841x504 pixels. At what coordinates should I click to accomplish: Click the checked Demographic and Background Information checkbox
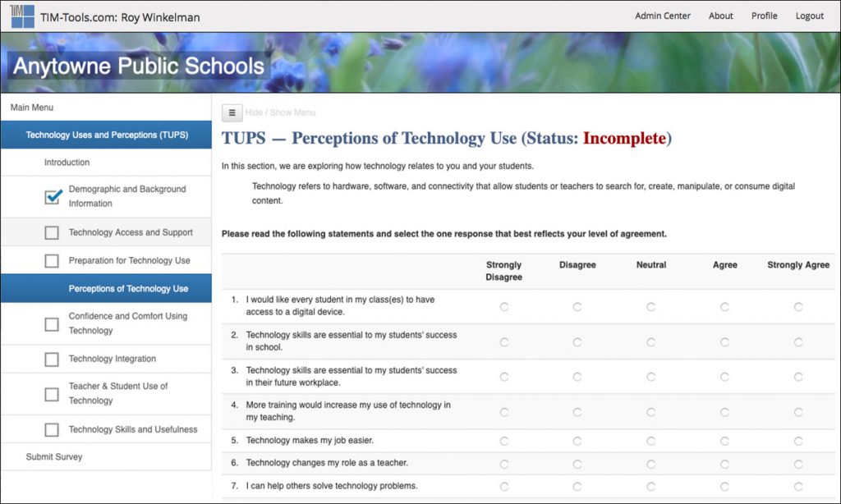coord(53,196)
